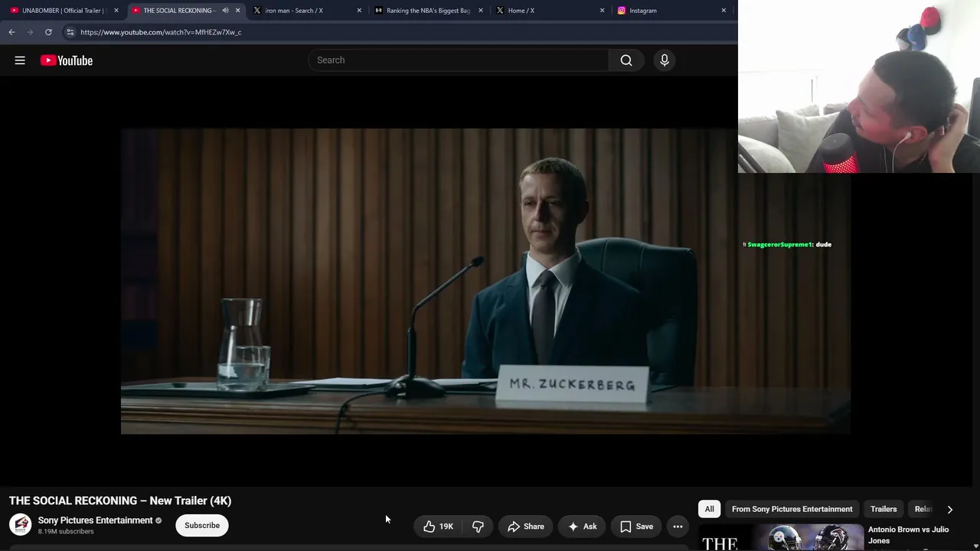
Task: Select the All filter chip
Action: click(710, 509)
